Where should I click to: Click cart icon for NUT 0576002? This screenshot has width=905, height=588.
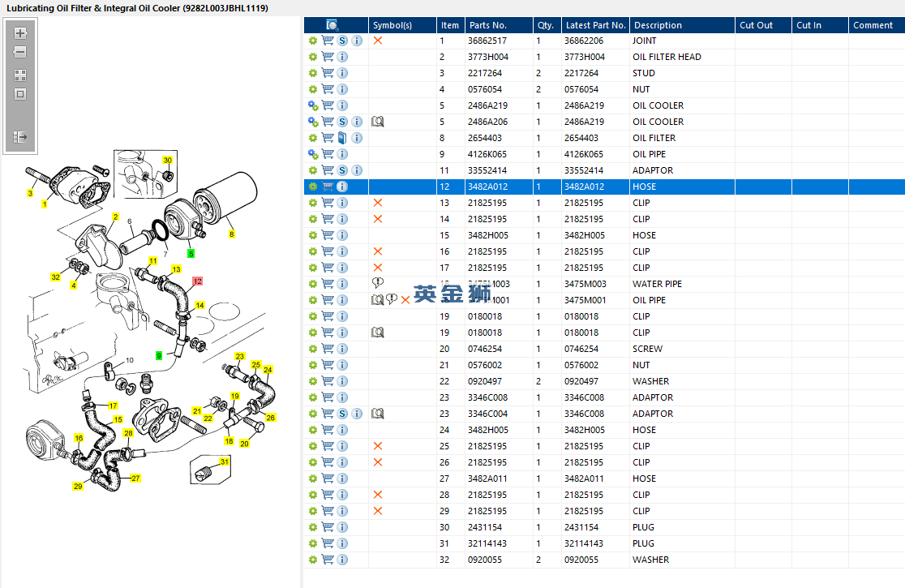tap(328, 365)
